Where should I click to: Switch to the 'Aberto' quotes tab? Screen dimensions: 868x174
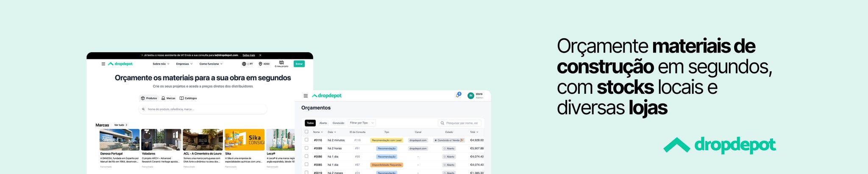tap(323, 123)
